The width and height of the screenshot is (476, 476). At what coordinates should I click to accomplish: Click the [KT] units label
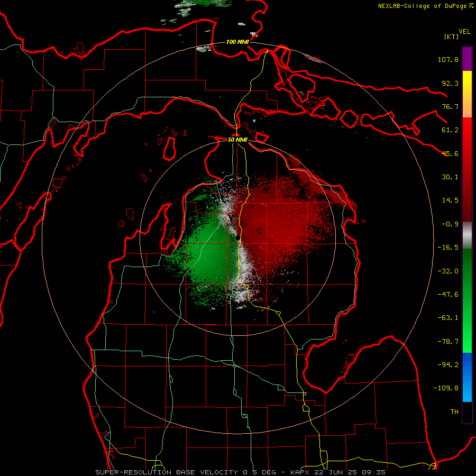coord(451,36)
